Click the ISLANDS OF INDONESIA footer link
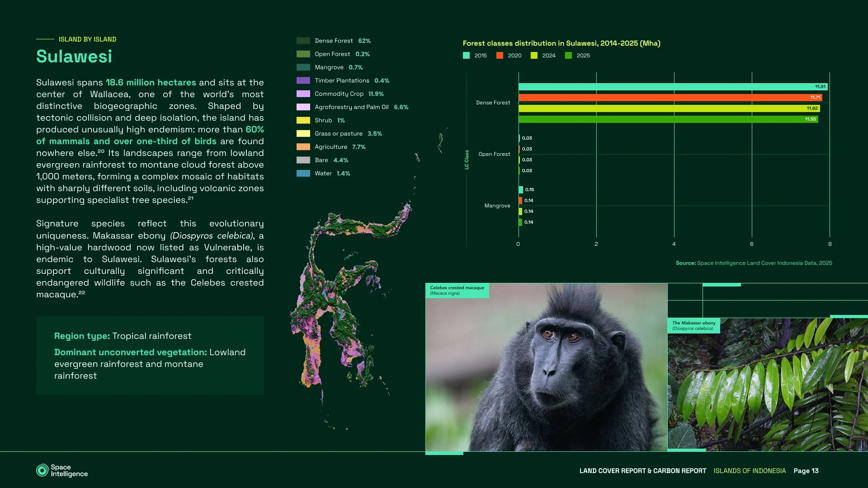Viewport: 868px width, 488px height. coord(750,471)
